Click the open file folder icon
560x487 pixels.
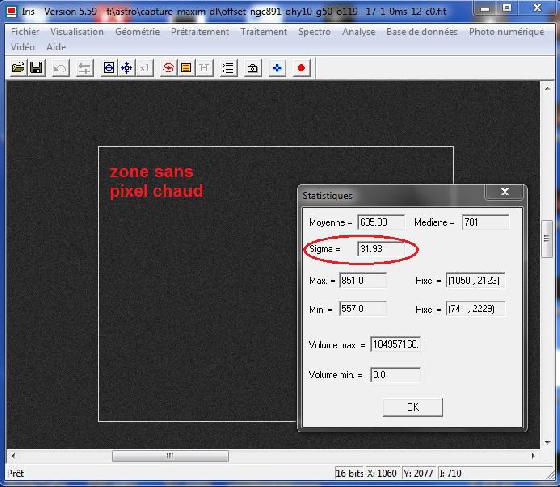coord(18,67)
